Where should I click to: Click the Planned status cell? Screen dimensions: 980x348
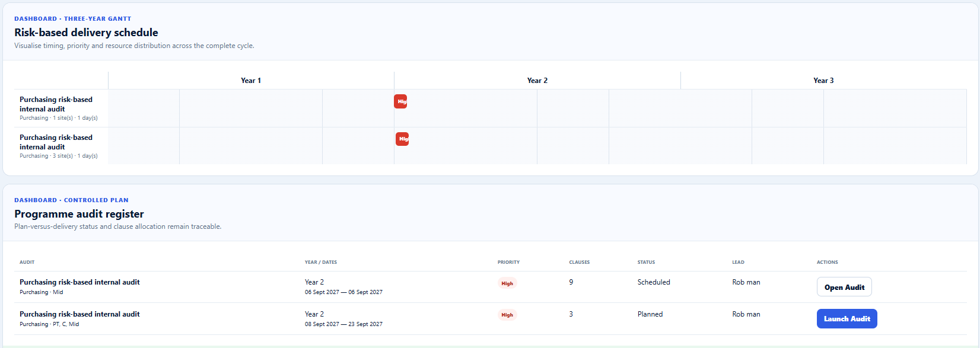click(x=650, y=314)
